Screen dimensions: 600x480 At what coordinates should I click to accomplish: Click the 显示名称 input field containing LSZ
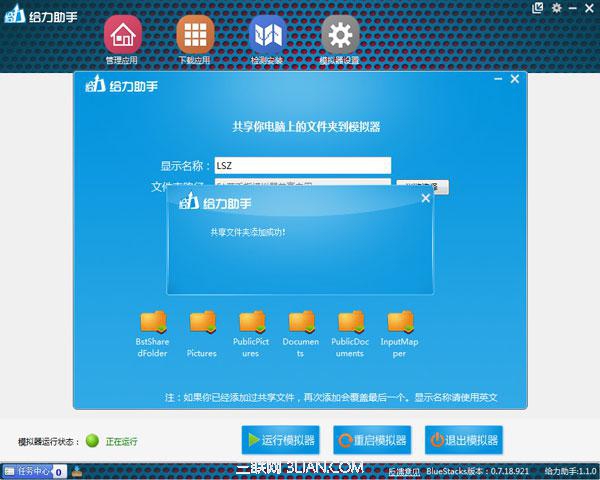[x=303, y=165]
